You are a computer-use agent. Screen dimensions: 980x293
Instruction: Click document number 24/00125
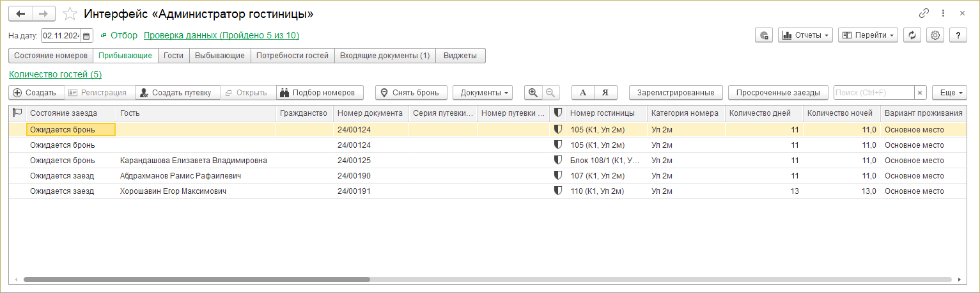[x=354, y=161]
